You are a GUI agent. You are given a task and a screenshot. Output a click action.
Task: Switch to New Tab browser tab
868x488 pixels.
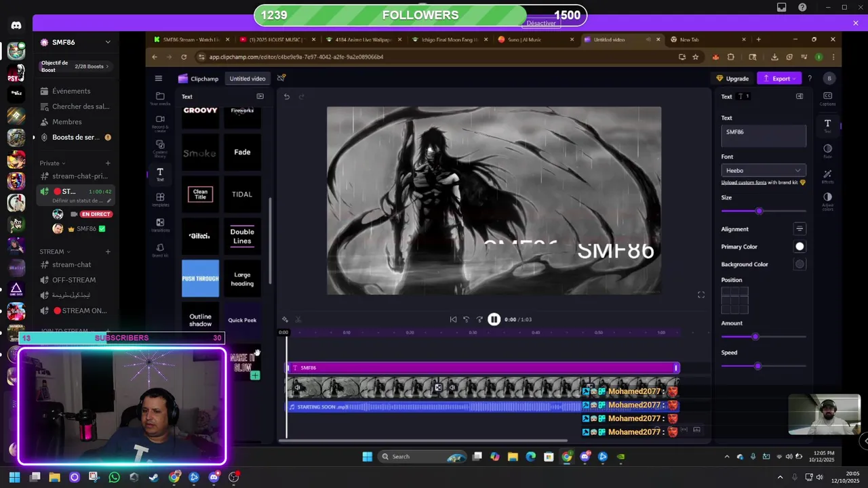(708, 39)
